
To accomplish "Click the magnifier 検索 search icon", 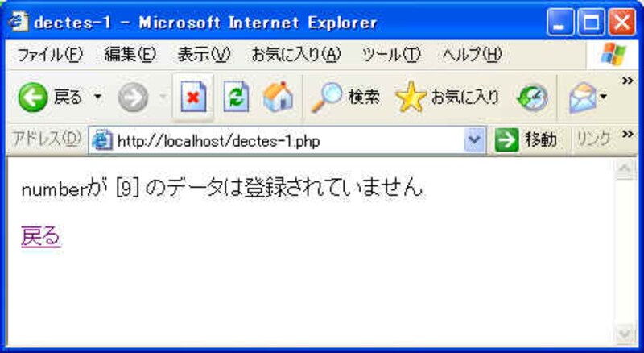I will point(327,97).
